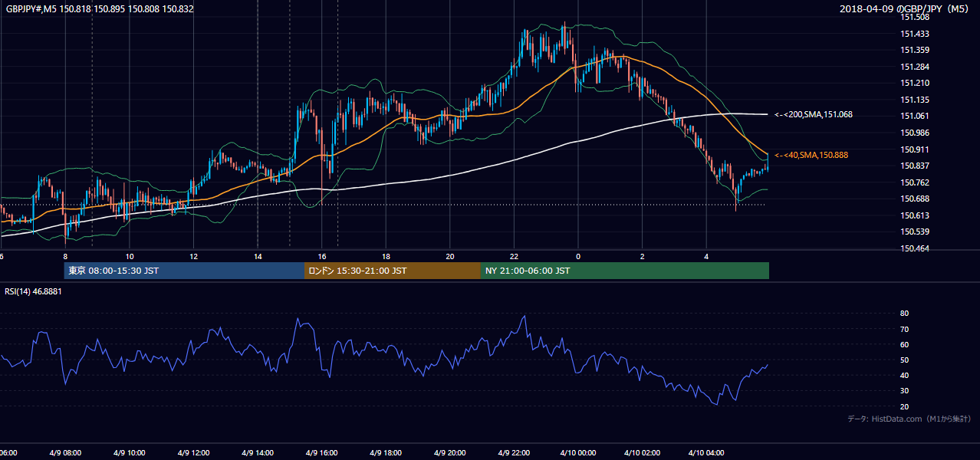Viewport: 980px width, 460px height.
Task: Click the London 15:30-21:00 JST session bar
Action: 393,271
